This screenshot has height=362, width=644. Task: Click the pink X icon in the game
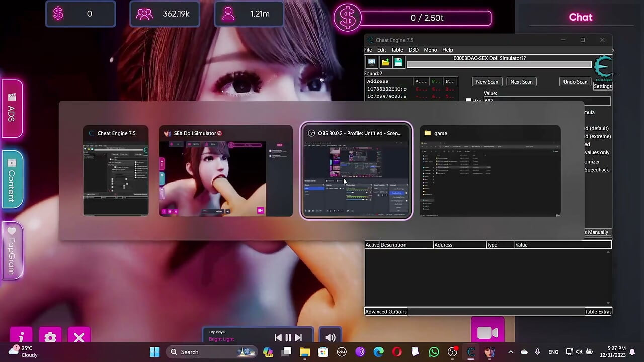coord(79,337)
